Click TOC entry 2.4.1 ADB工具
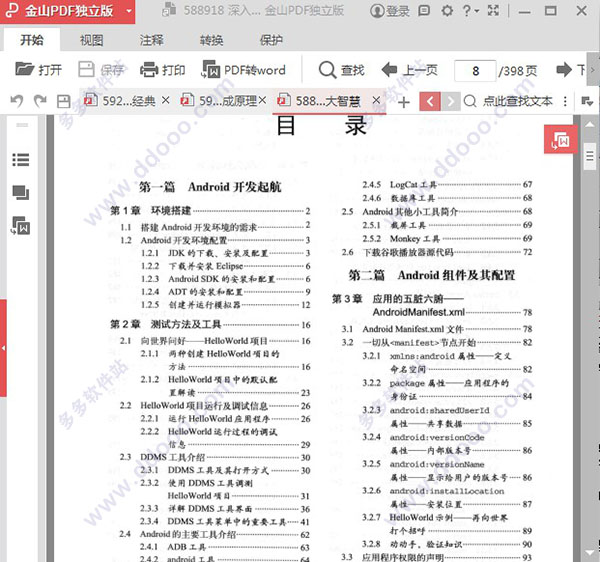Viewport: 600px width, 562px height. click(225, 547)
